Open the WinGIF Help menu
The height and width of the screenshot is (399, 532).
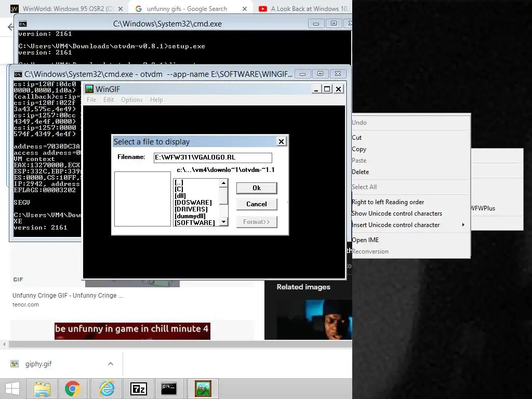[156, 100]
